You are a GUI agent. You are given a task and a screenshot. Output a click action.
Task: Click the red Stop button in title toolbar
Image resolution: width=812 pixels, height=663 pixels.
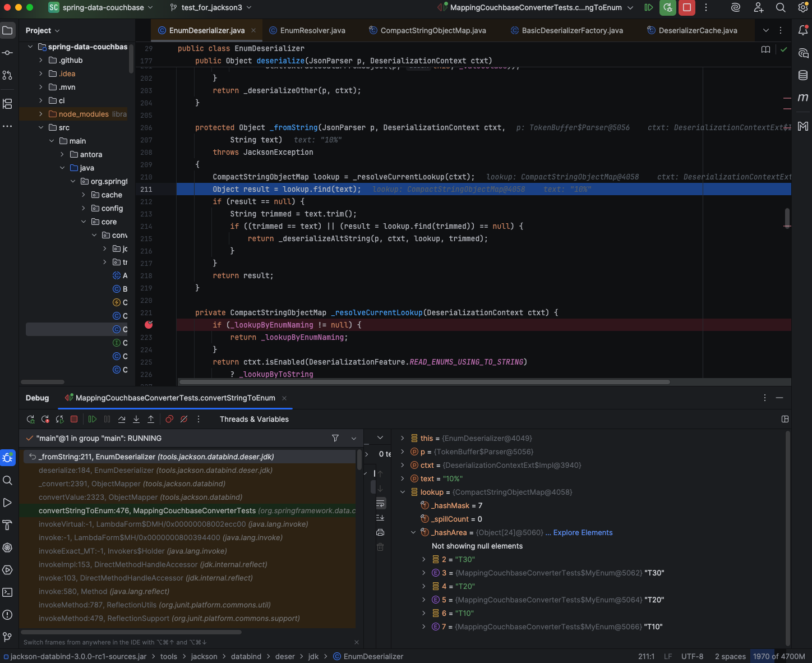(x=687, y=8)
